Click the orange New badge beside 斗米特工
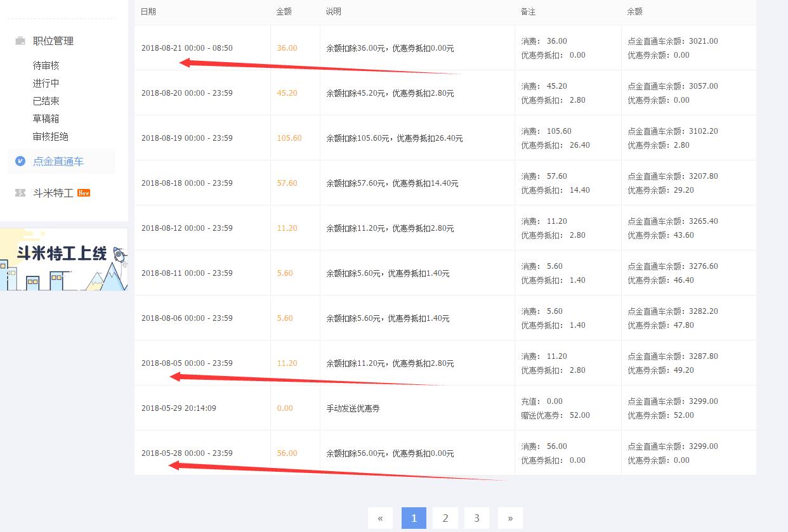This screenshot has height=532, width=788. [x=84, y=193]
